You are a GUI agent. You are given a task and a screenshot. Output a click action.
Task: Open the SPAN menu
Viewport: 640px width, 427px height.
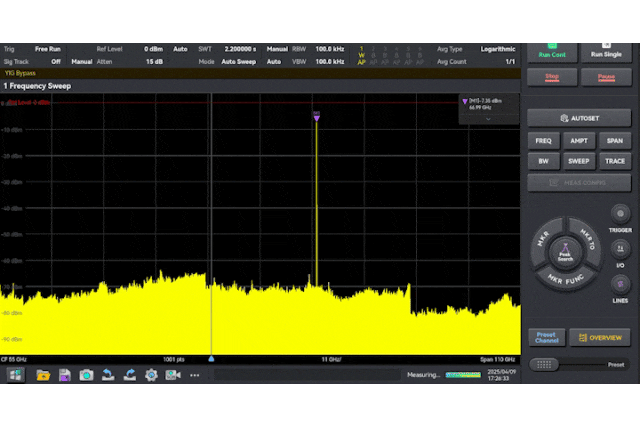click(x=615, y=140)
